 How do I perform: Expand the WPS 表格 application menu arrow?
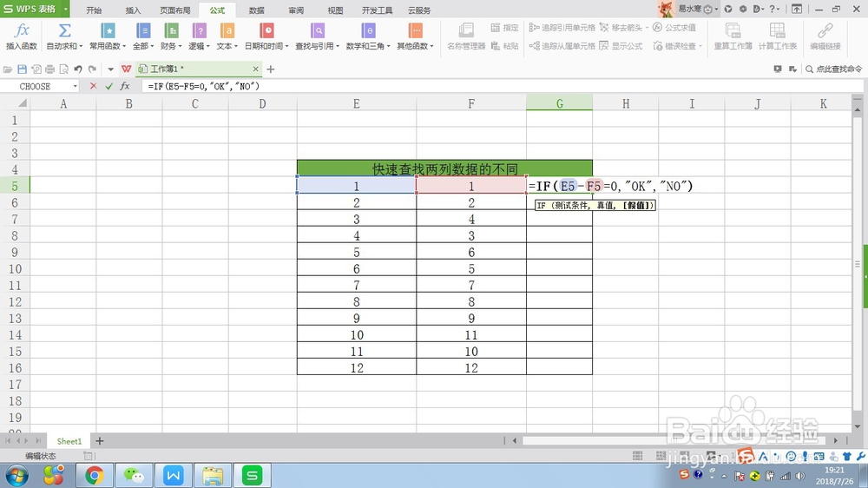(65, 9)
